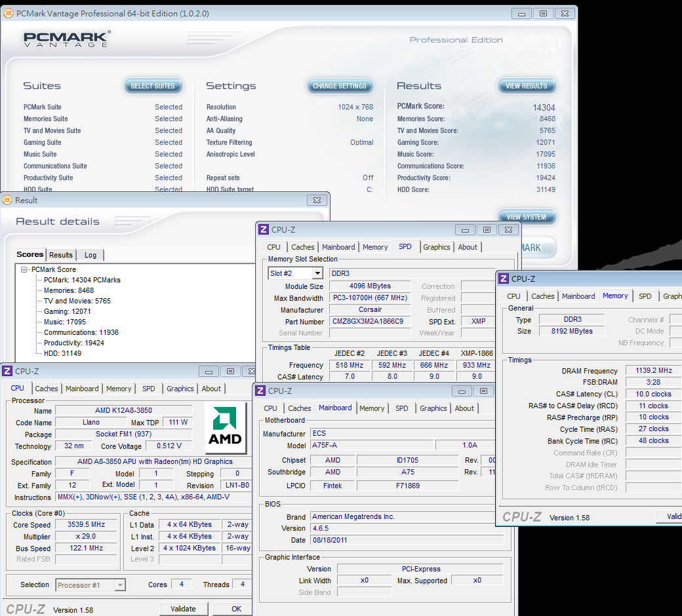Open Memory tab in CPU-Z SPD window
Screen dimensions: 682x616
point(375,247)
